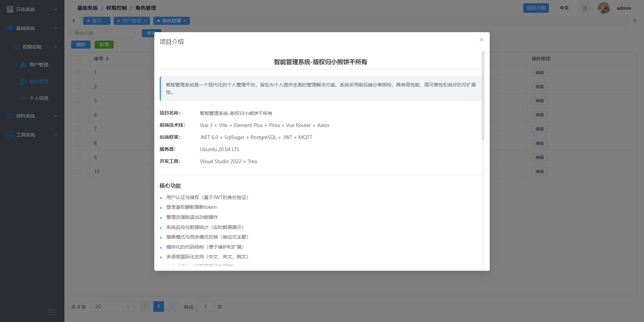Click the 权限控制 shield icon
This screenshot has height=322, width=644.
coord(17,47)
